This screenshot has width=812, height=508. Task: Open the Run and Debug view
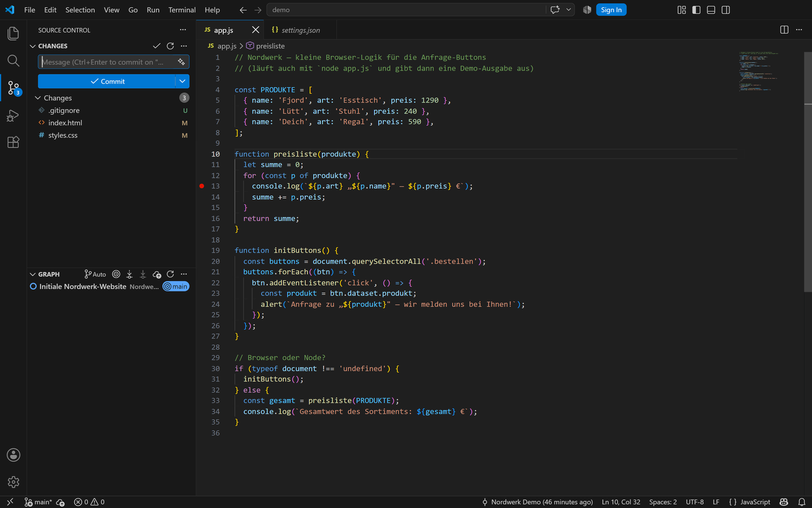13,116
